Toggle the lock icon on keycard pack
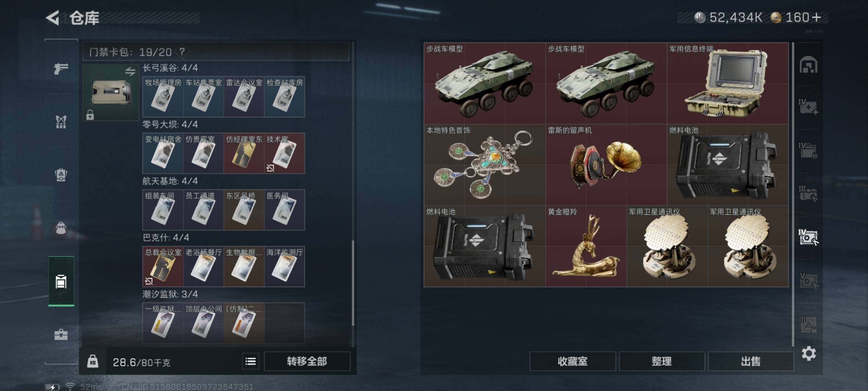The width and height of the screenshot is (868, 391). (x=90, y=115)
